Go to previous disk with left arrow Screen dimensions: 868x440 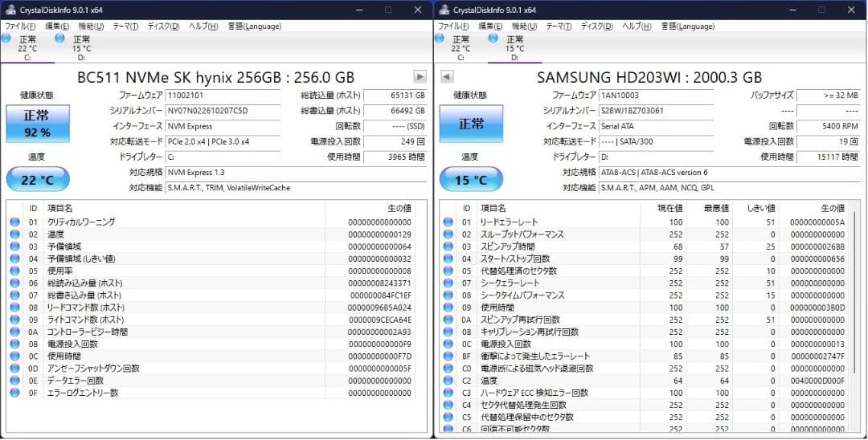click(448, 77)
